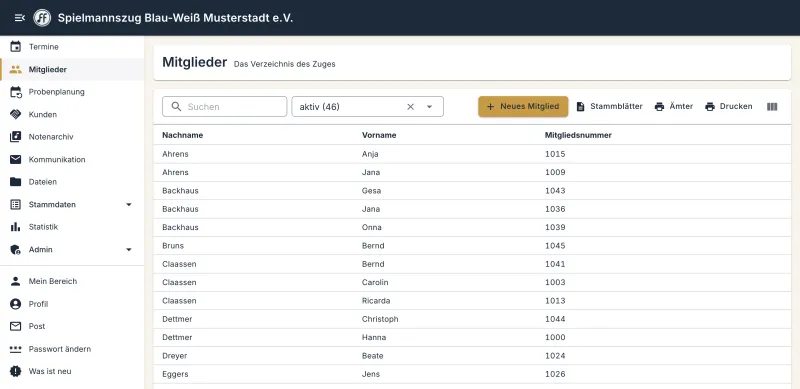The width and height of the screenshot is (800, 389).
Task: Open Statistik from the sidebar
Action: point(72,227)
